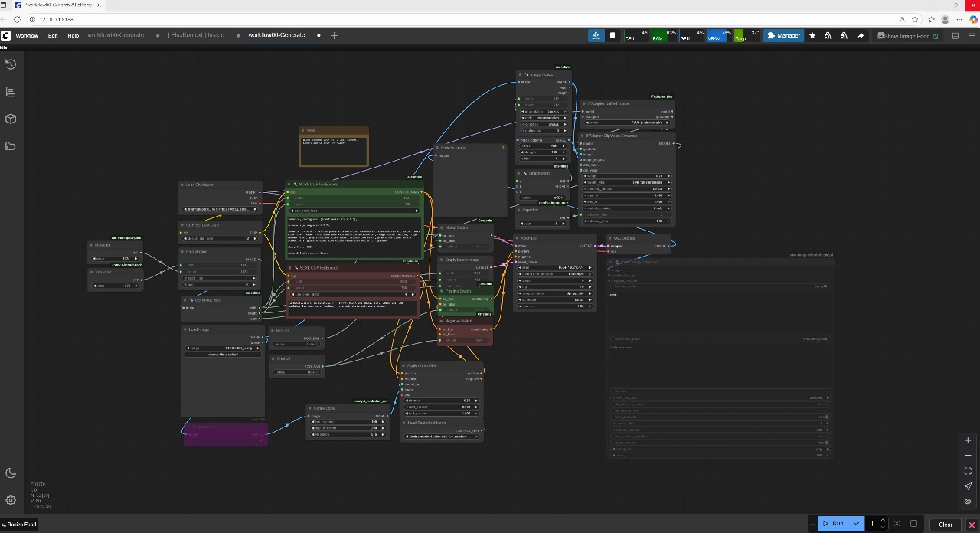Click the zoom in plus button on canvas
Screen dimensions: 980x533
tap(968, 440)
